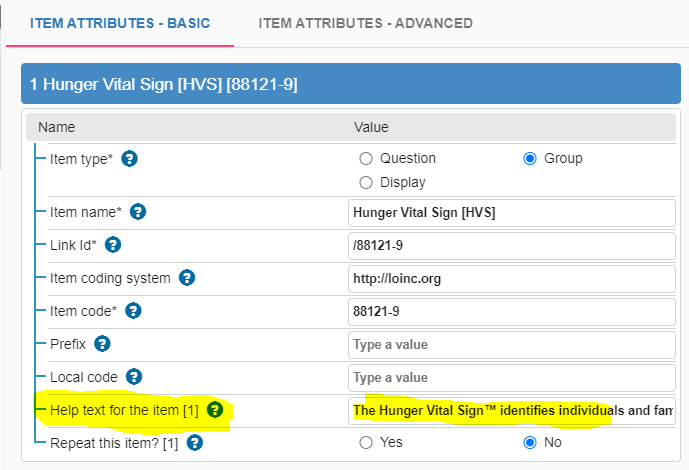
Task: Open help icon for Item type
Action: tap(129, 159)
